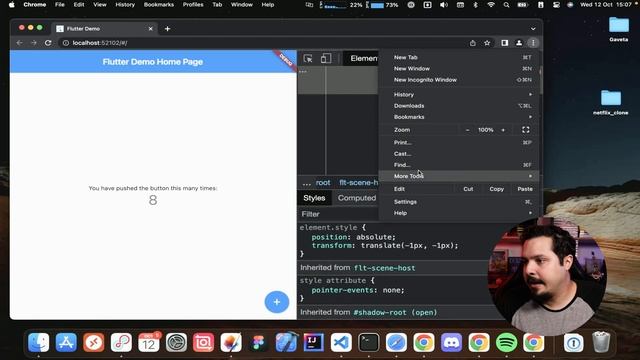Click the flt-scene-host link in Styles pane

(x=384, y=268)
